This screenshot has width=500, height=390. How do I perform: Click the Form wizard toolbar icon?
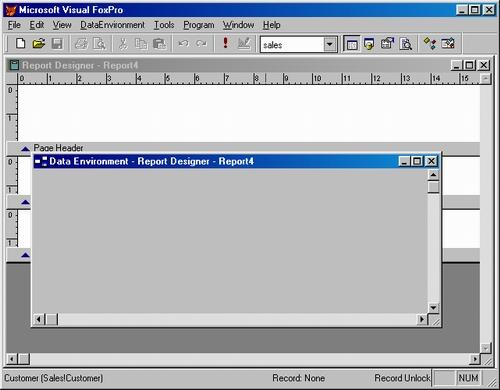[x=387, y=44]
